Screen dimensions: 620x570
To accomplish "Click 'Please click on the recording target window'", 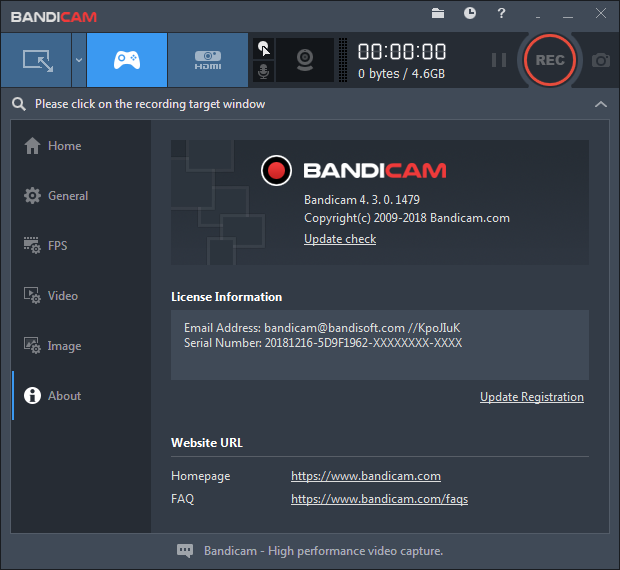I will pyautogui.click(x=150, y=104).
